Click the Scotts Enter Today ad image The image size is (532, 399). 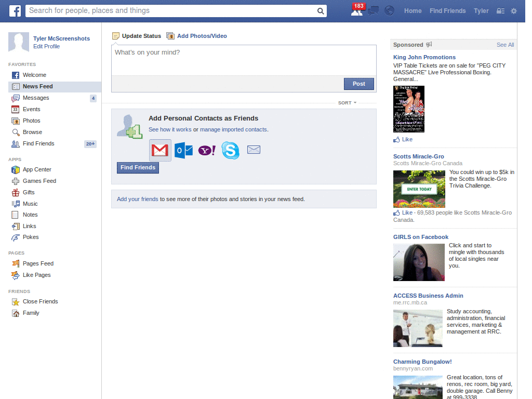tap(419, 189)
